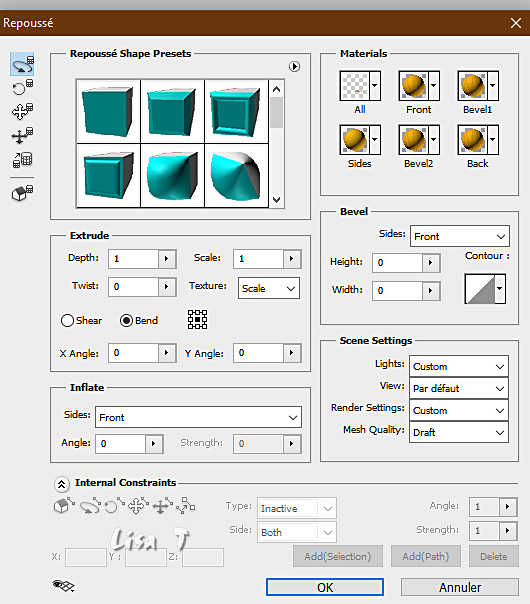Viewport: 530px width, 604px height.
Task: Select the 3D mesh rotate tool icon
Action: pos(22,64)
